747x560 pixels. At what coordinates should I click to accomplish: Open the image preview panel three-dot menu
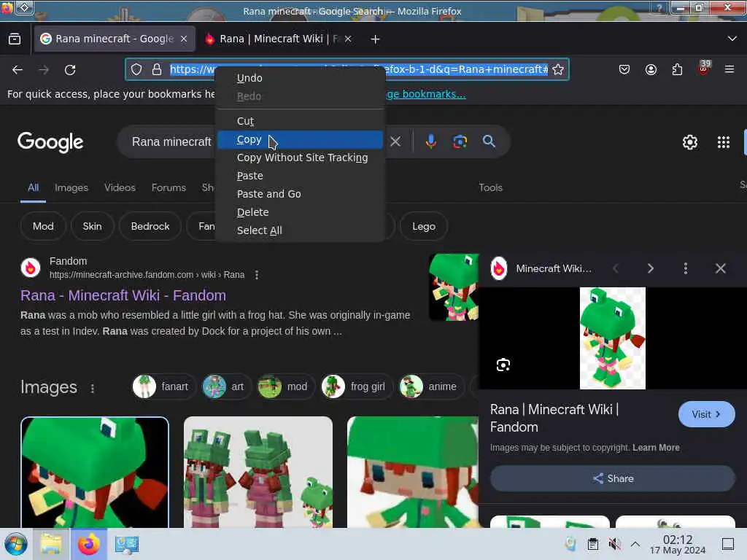click(x=686, y=268)
